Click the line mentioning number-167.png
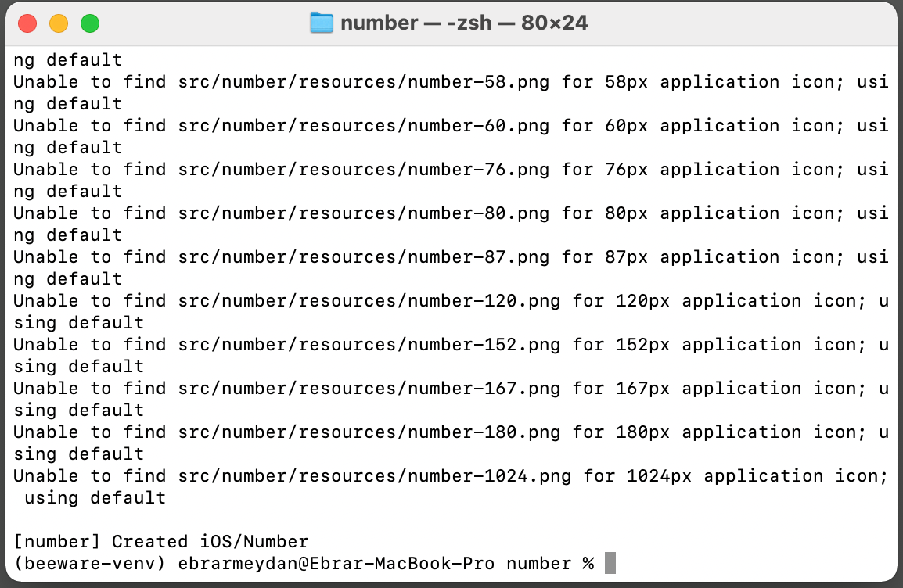Viewport: 903px width, 588px height. tap(451, 389)
